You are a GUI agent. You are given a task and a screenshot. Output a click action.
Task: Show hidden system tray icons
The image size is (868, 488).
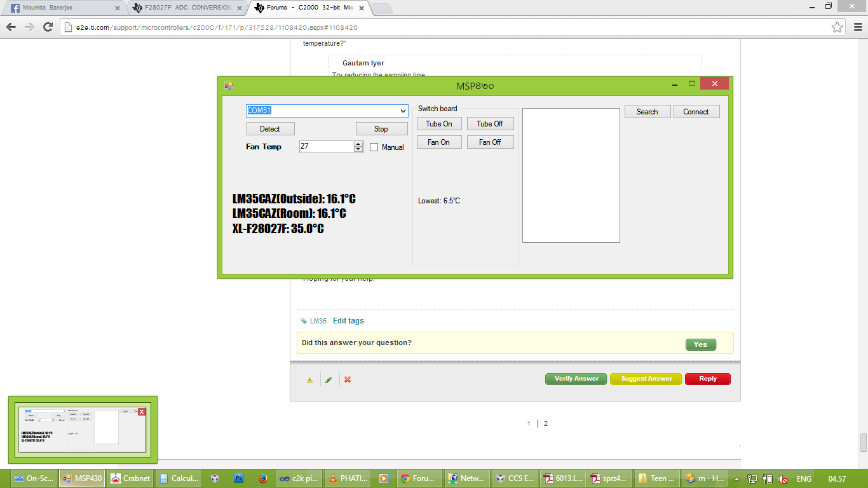tap(737, 479)
